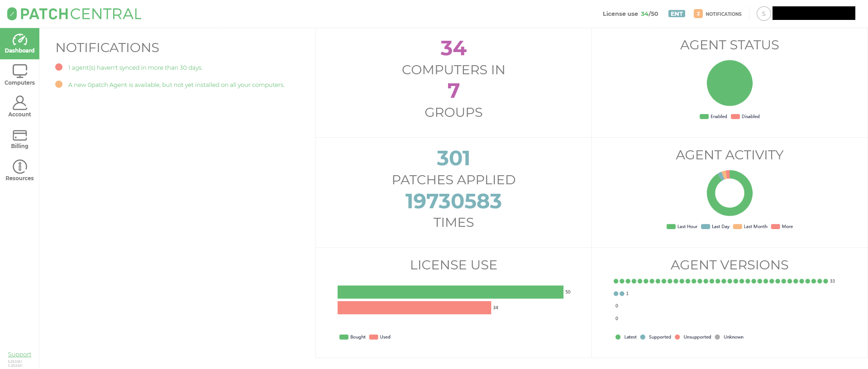Open the new 0patch Agent available notification
This screenshot has width=868, height=369.
coord(176,85)
